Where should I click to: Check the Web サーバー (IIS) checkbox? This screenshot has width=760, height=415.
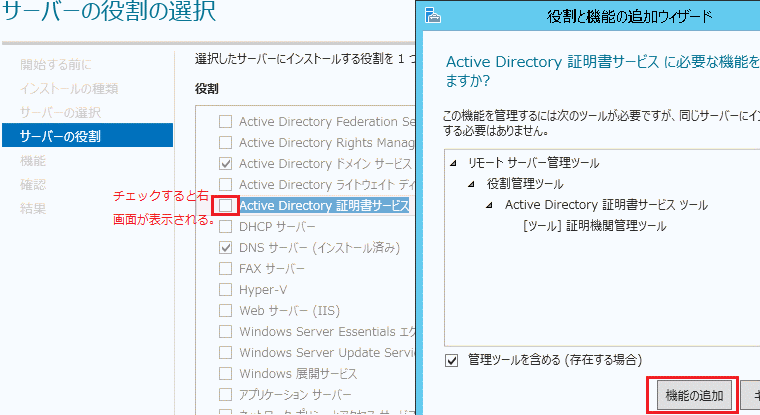pos(225,310)
